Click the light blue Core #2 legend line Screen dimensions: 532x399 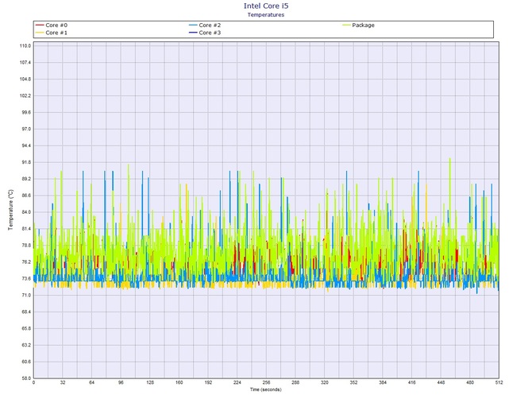[x=193, y=25]
